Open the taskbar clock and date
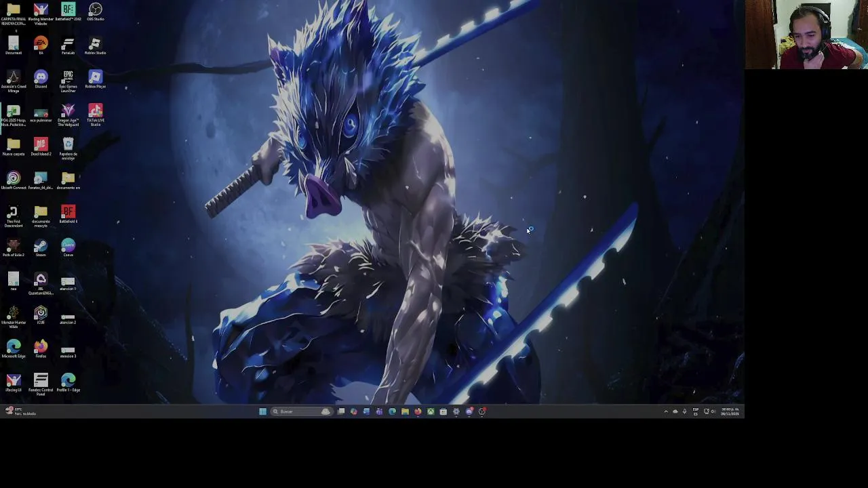This screenshot has height=488, width=868. click(730, 411)
